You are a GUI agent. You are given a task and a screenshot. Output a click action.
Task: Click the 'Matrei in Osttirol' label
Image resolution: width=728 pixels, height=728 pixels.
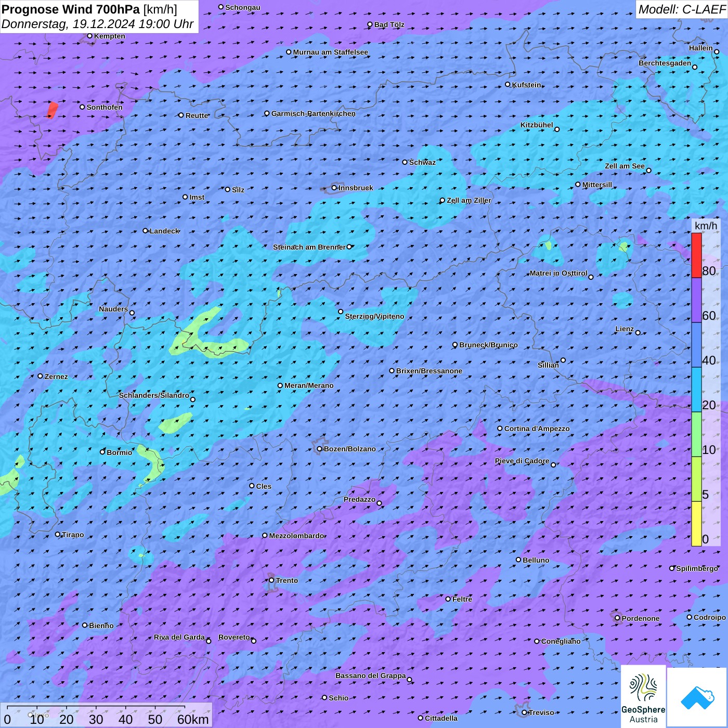point(558,273)
